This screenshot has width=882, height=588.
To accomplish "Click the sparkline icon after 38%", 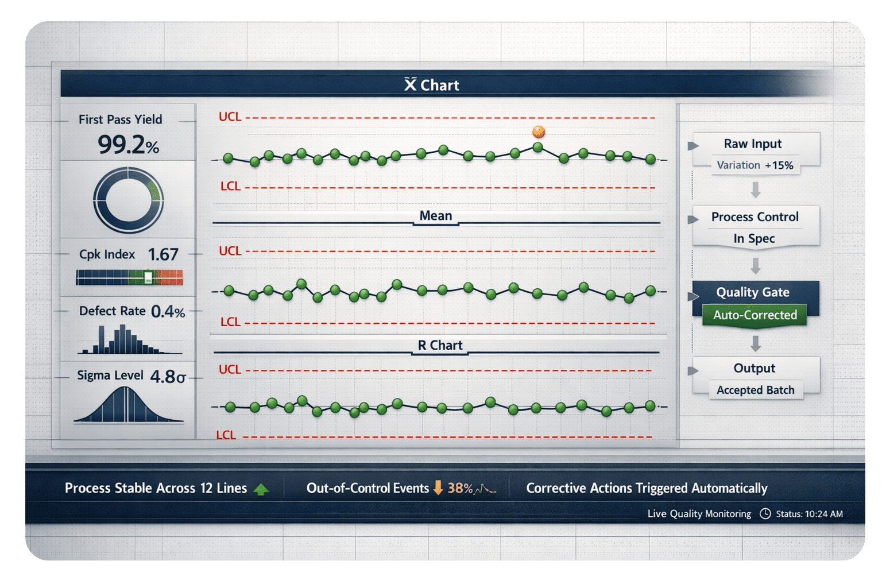I will click(x=486, y=489).
